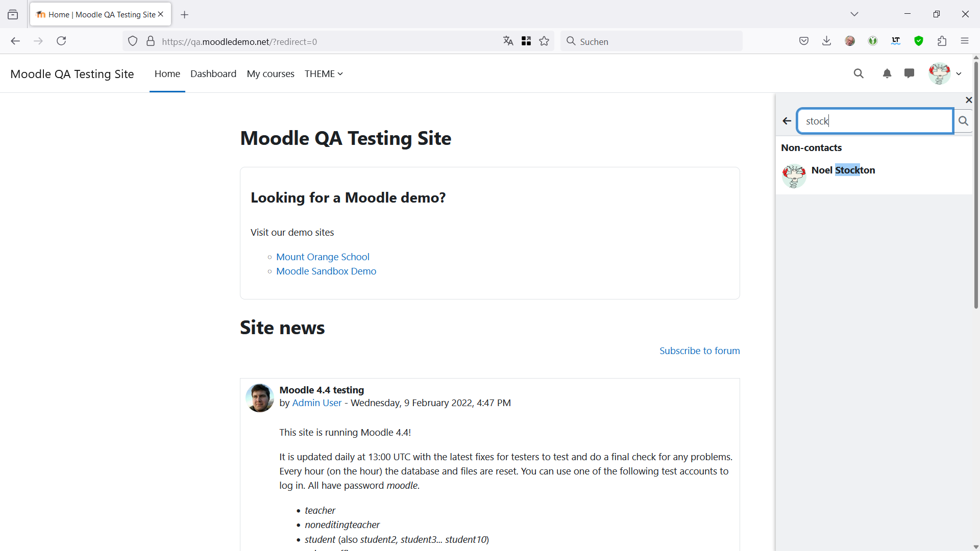Click Subscribe to forum link
Viewport: 980px width, 551px height.
(699, 351)
